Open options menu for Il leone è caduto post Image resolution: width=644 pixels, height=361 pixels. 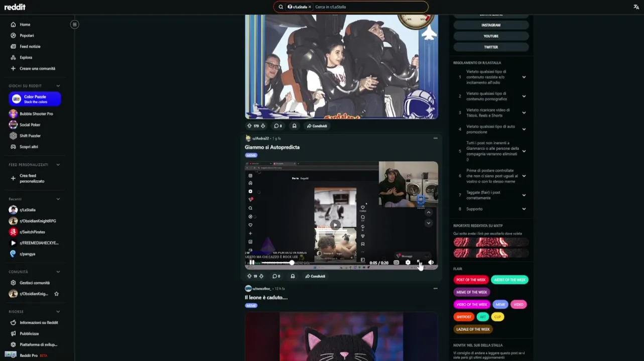435,288
